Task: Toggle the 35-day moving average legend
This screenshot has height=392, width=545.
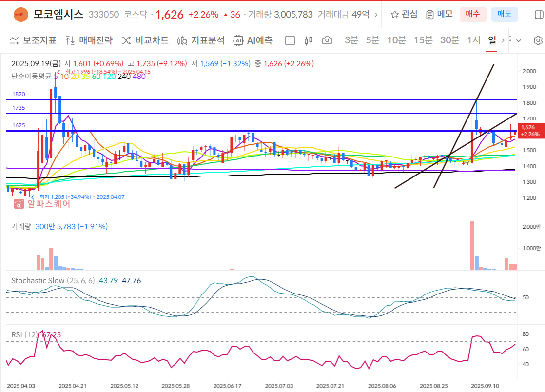Action: click(x=85, y=77)
